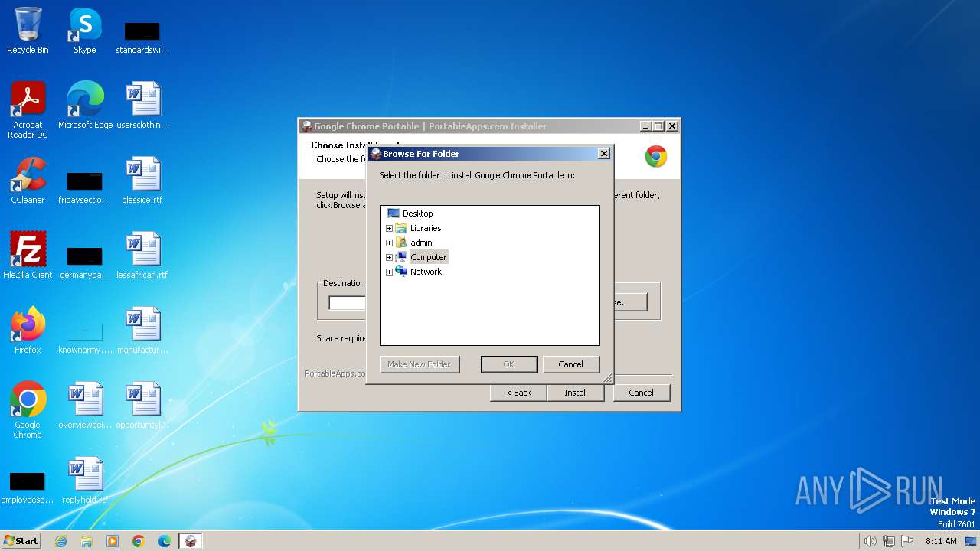980x551 pixels.
Task: Open Edge from the taskbar
Action: tap(165, 541)
